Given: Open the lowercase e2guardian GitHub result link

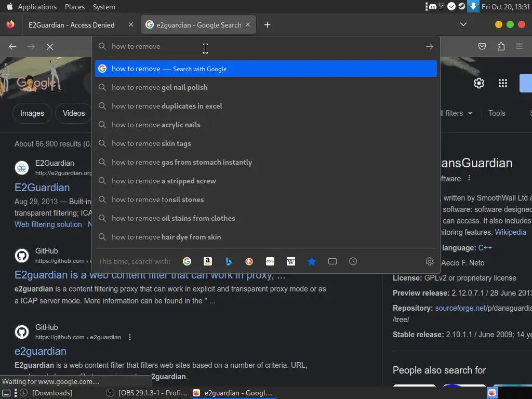Looking at the screenshot, I should [41, 351].
